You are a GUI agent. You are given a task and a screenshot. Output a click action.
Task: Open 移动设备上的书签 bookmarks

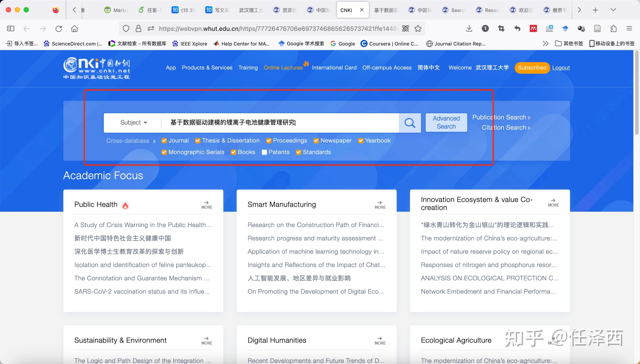click(612, 44)
